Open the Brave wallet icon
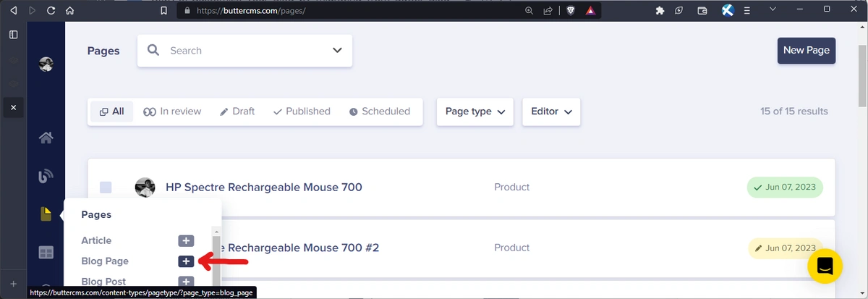Viewport: 868px width, 299px height. point(702,11)
